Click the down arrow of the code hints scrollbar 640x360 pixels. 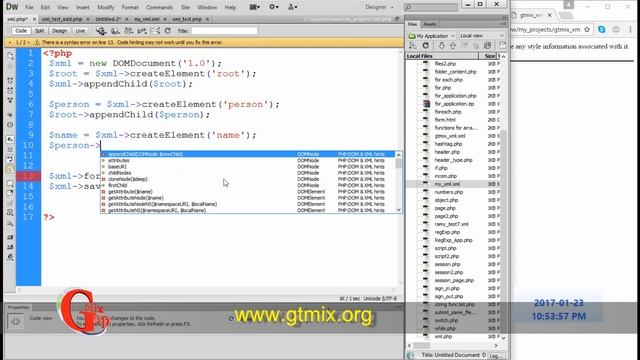399,210
